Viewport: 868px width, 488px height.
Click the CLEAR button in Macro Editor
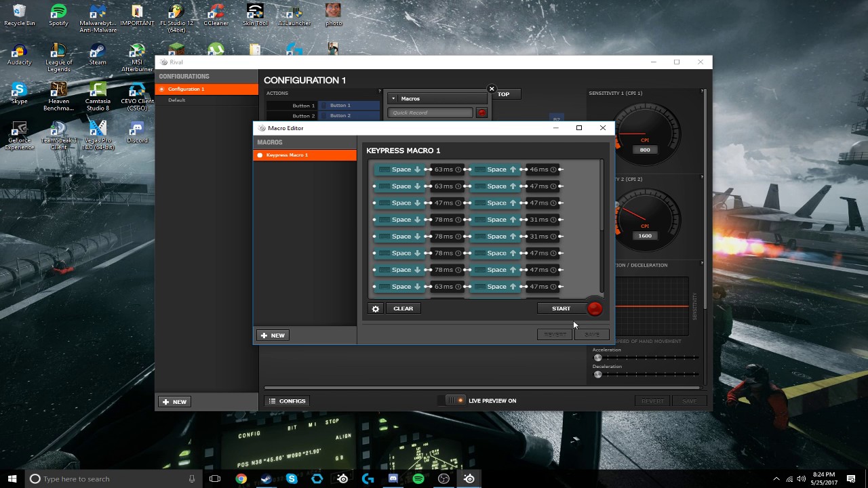click(403, 308)
